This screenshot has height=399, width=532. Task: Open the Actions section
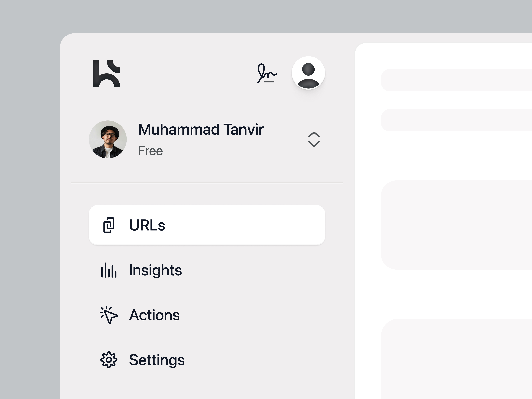(x=154, y=315)
